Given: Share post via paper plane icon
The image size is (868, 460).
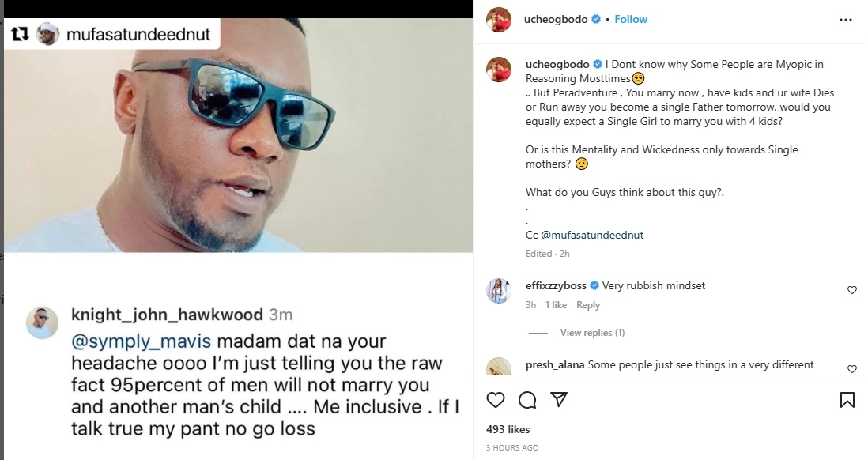Looking at the screenshot, I should coord(558,400).
